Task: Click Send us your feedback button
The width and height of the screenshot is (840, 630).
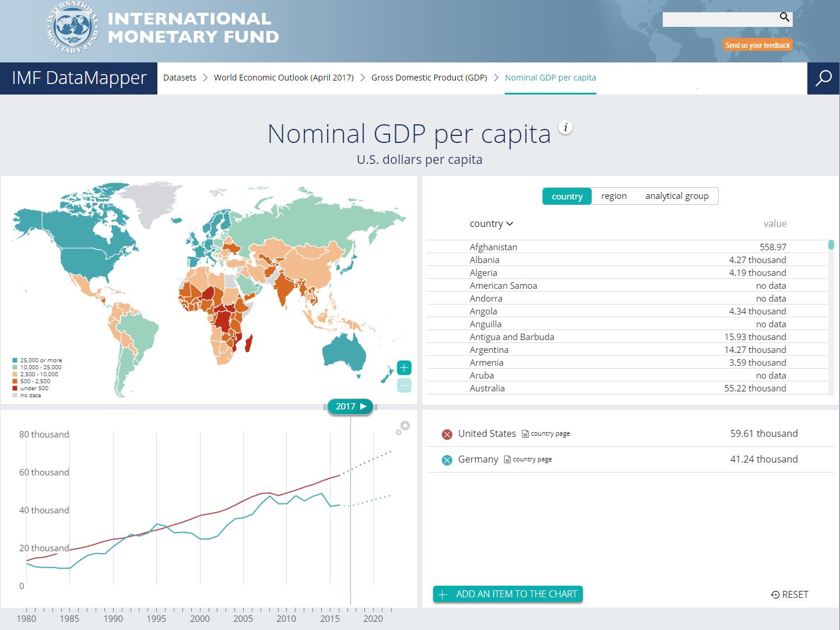Action: click(757, 45)
